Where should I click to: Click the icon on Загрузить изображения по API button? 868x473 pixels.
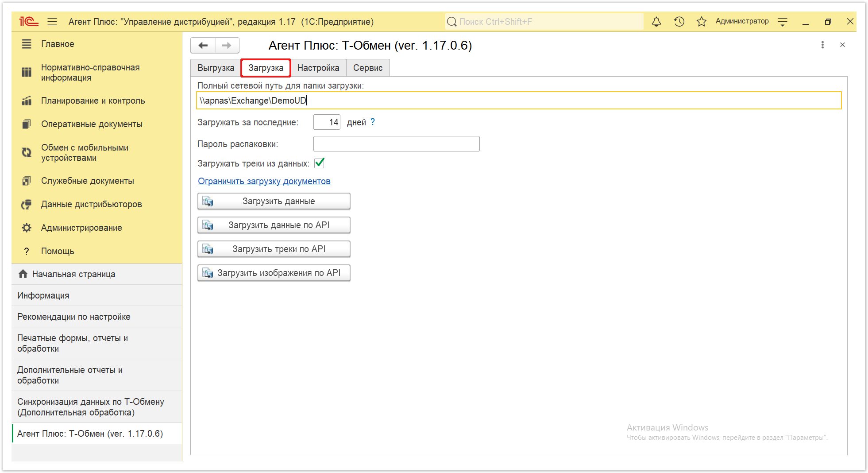tap(208, 273)
